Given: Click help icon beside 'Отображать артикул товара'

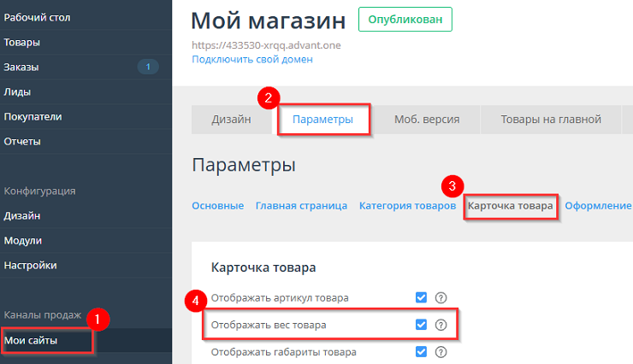Looking at the screenshot, I should coord(441,297).
